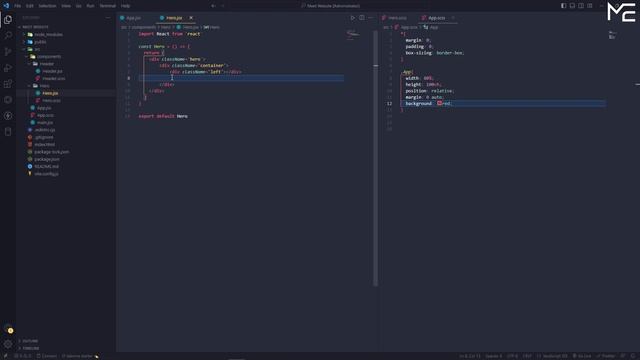Viewport: 640px width, 360px height.
Task: Open the Explorer view in activity bar
Action: click(8, 20)
